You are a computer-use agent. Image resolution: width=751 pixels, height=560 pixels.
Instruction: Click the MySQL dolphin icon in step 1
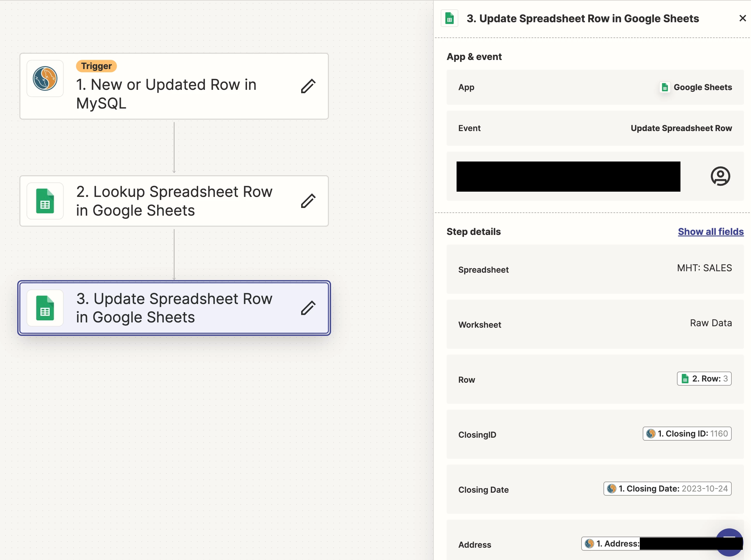click(x=45, y=79)
